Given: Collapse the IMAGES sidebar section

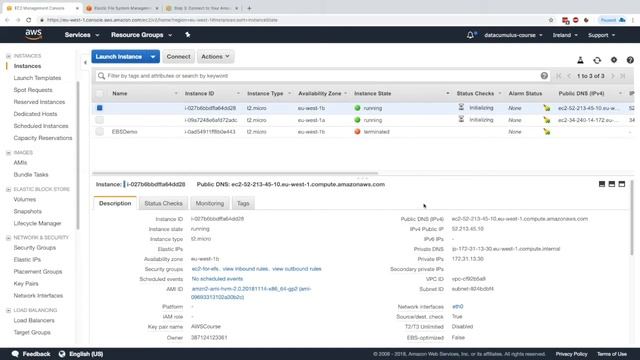Looking at the screenshot, I should (x=8, y=153).
